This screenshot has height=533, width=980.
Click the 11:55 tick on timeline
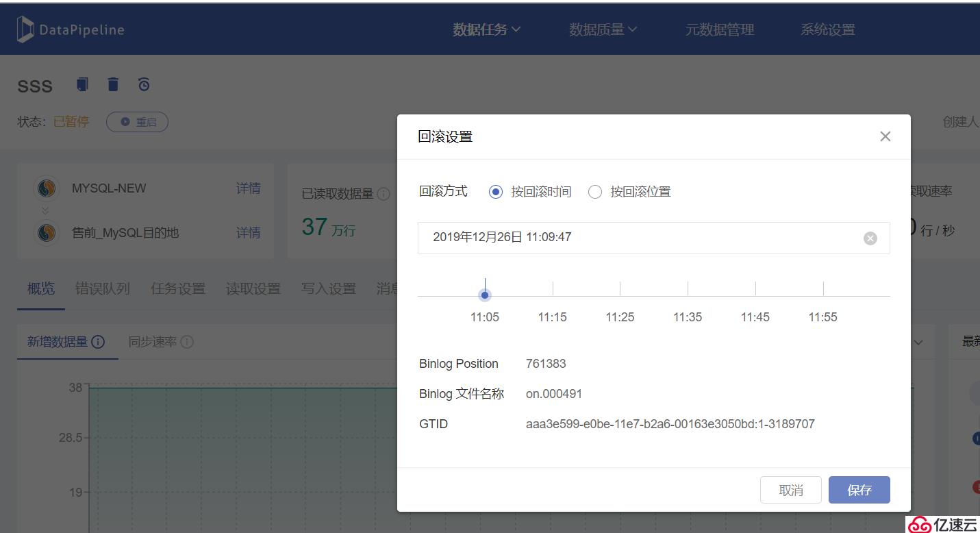pos(823,288)
